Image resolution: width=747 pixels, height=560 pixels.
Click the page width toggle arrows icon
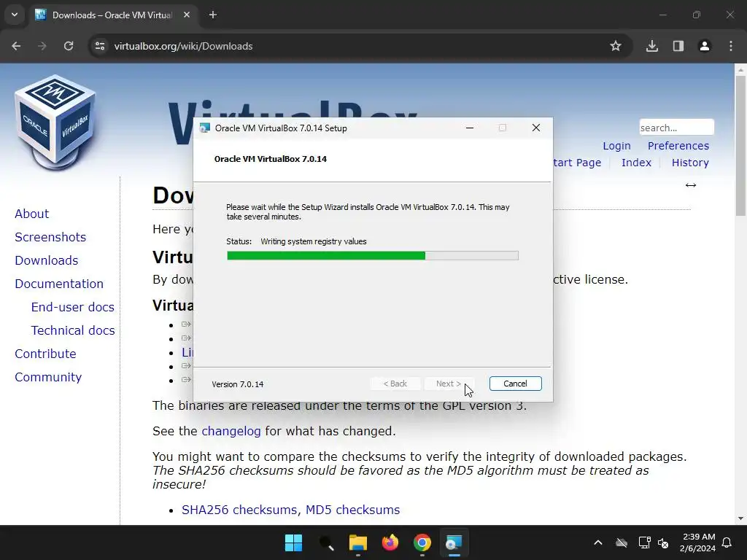(691, 185)
